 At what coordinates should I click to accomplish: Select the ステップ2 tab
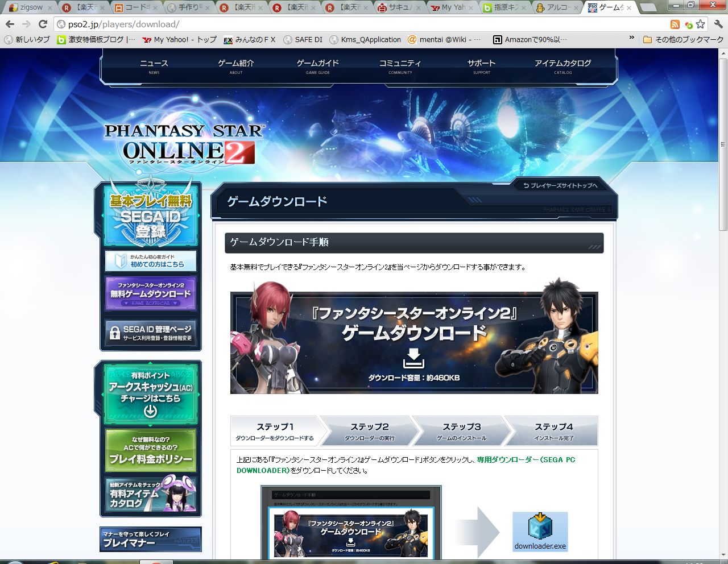point(370,431)
